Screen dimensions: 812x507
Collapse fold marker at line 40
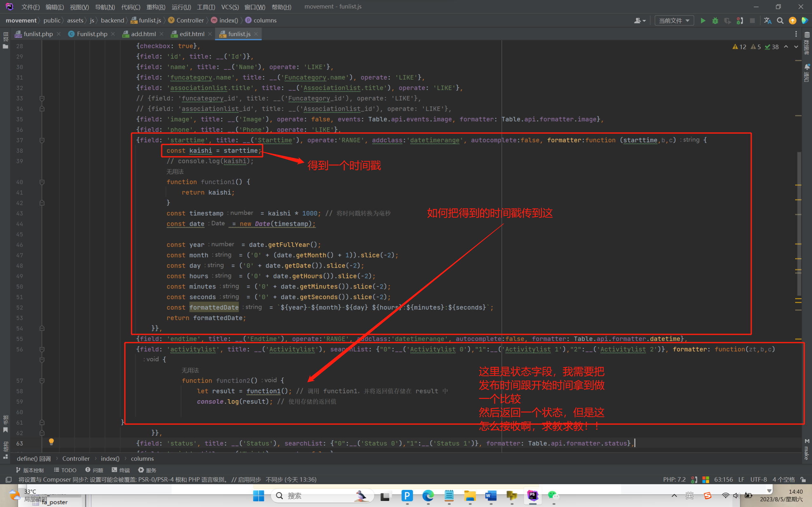42,182
